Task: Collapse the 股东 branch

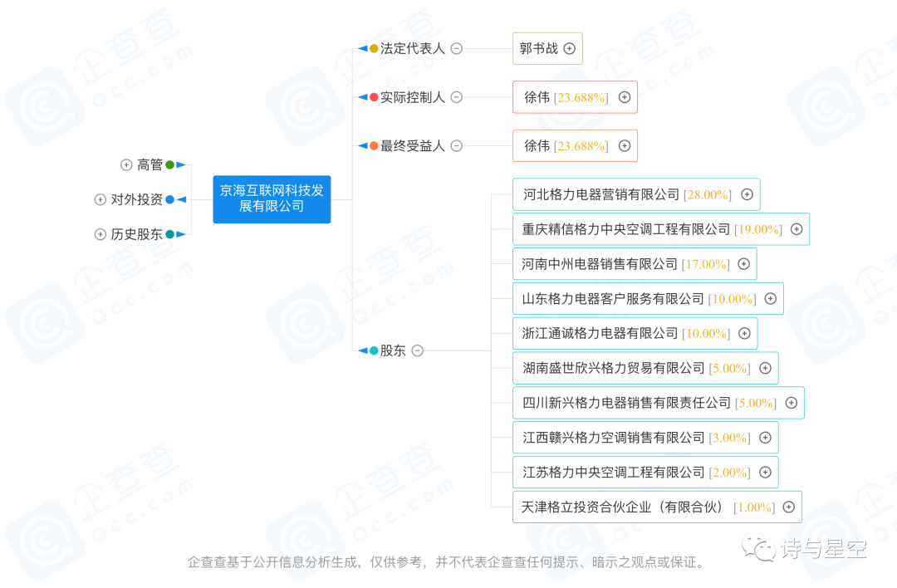Action: pyautogui.click(x=418, y=350)
